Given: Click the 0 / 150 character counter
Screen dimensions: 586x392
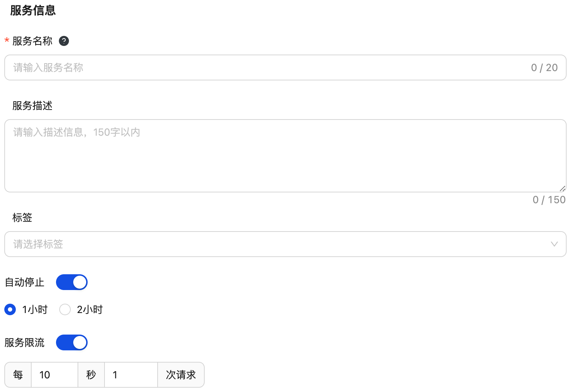Looking at the screenshot, I should click(549, 200).
